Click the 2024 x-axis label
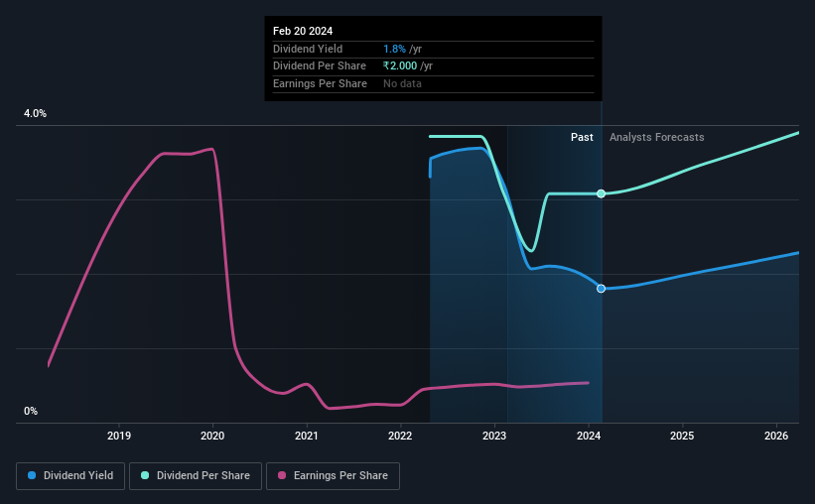The width and height of the screenshot is (815, 504). (x=589, y=436)
